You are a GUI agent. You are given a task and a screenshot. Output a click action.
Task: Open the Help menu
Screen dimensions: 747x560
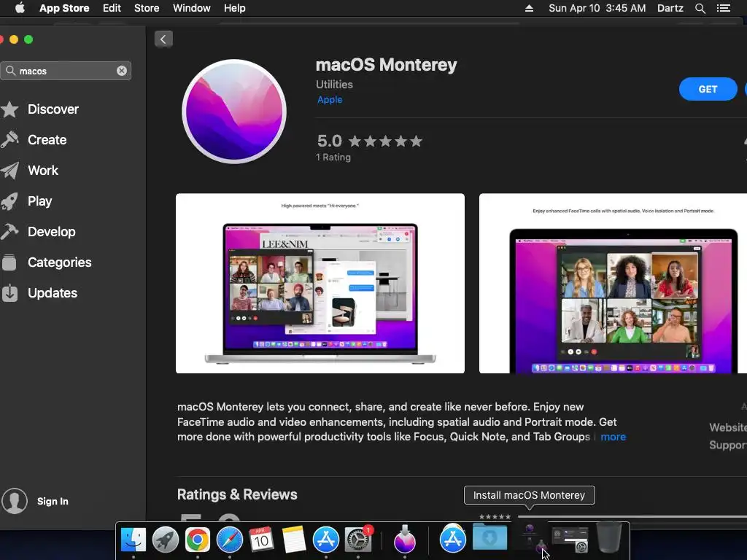(235, 8)
